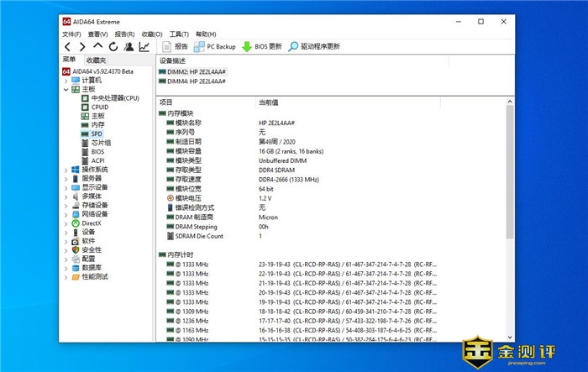588x372 pixels.
Task: Select 中央处理器(CPU) in the tree
Action: click(x=114, y=98)
